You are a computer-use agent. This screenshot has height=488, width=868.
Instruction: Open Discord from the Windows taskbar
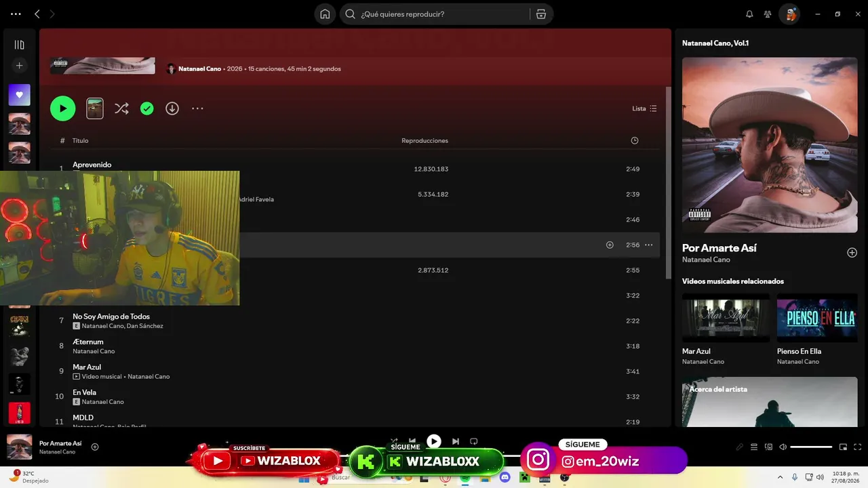click(505, 478)
